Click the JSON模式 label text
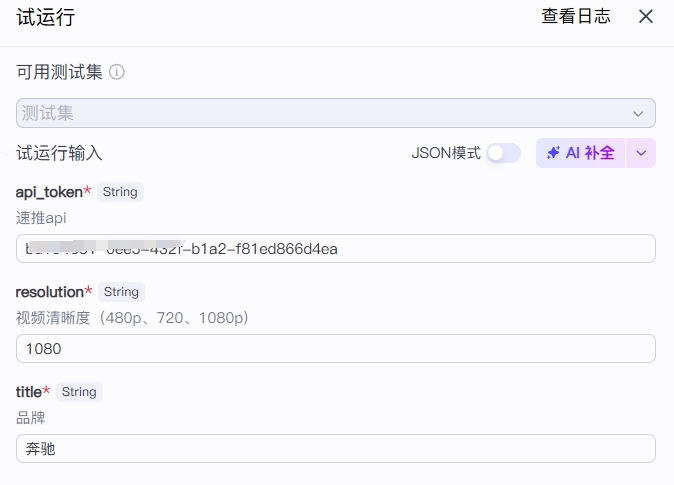Viewport: 674px width, 485px height. click(x=446, y=153)
